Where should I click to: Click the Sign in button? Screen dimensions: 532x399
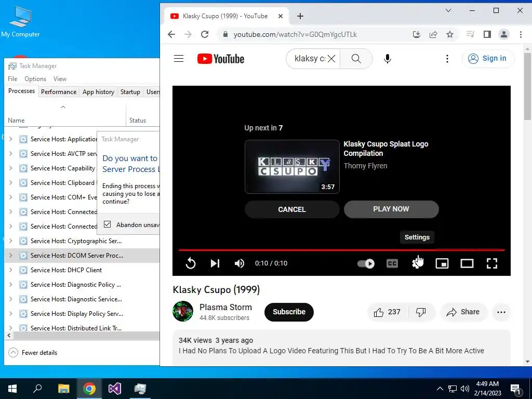pyautogui.click(x=488, y=59)
